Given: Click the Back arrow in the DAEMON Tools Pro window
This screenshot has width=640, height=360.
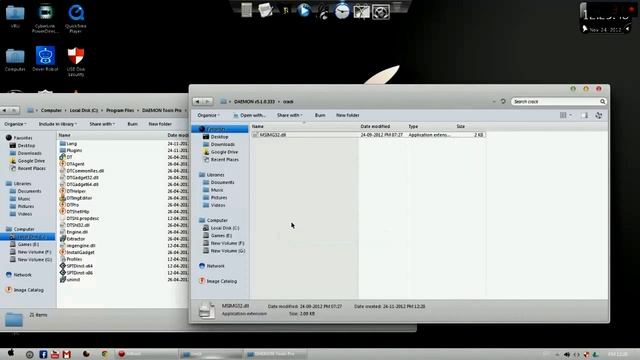Looking at the screenshot, I should (x=4, y=110).
